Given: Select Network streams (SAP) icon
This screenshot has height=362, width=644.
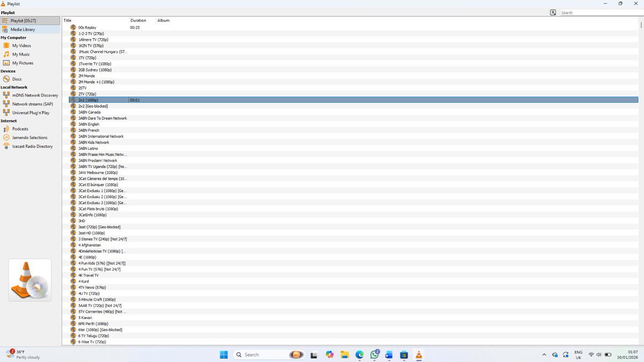Looking at the screenshot, I should (x=6, y=104).
